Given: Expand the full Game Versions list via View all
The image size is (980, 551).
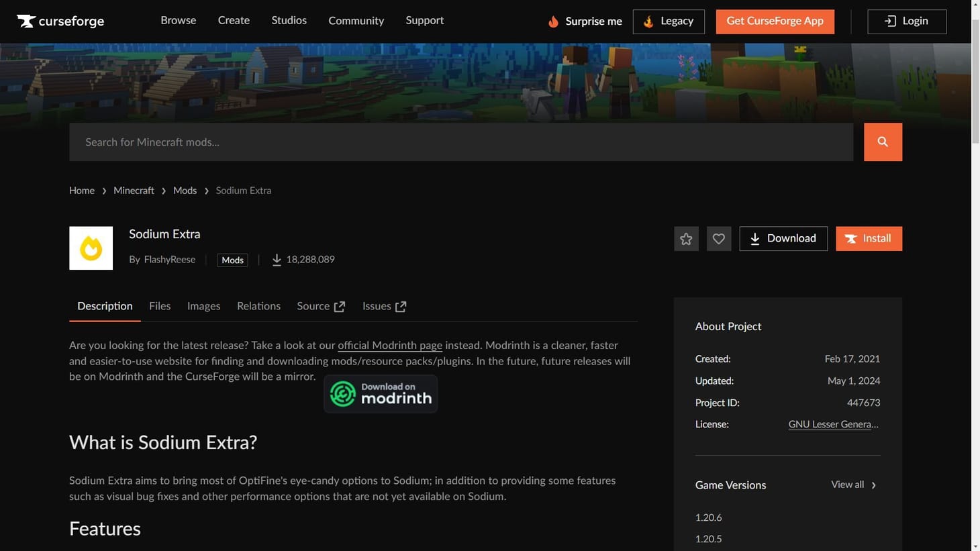Looking at the screenshot, I should [847, 484].
